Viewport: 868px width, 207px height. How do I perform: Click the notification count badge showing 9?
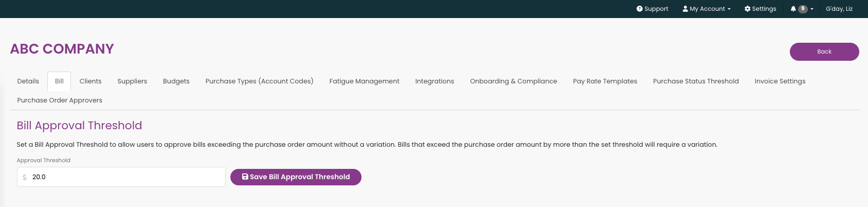click(803, 9)
